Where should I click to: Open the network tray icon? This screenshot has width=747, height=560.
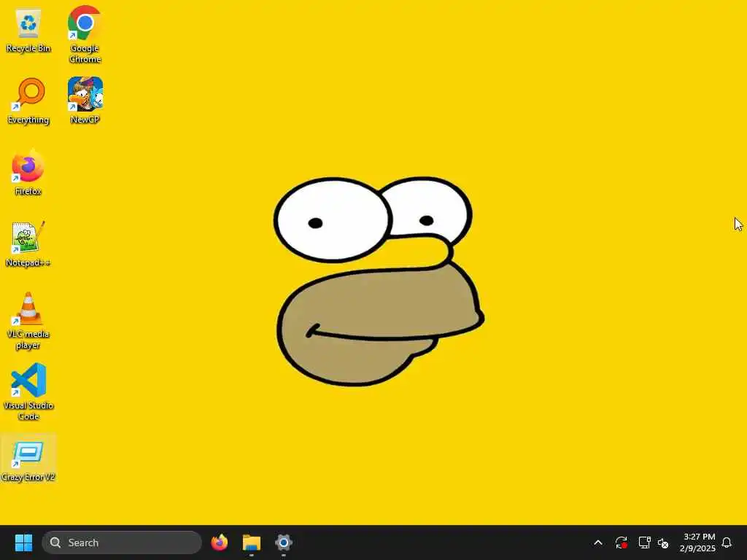(x=644, y=542)
